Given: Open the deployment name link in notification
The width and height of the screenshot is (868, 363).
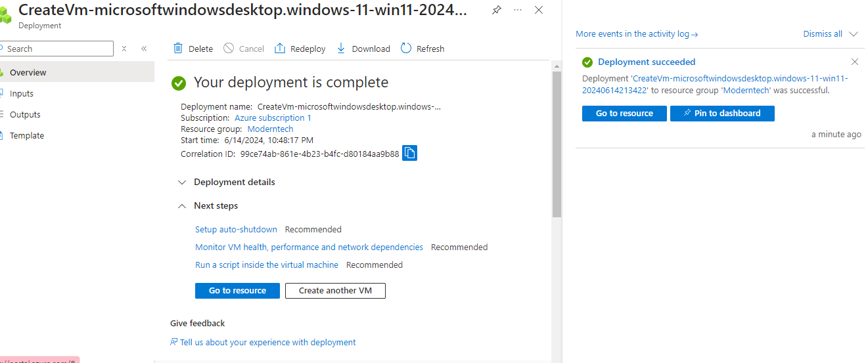Looking at the screenshot, I should [716, 85].
